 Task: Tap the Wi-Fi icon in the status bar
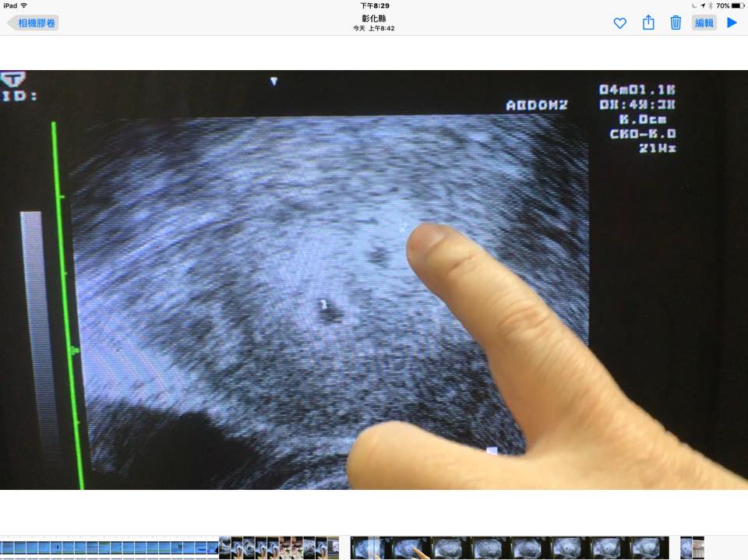click(x=24, y=5)
